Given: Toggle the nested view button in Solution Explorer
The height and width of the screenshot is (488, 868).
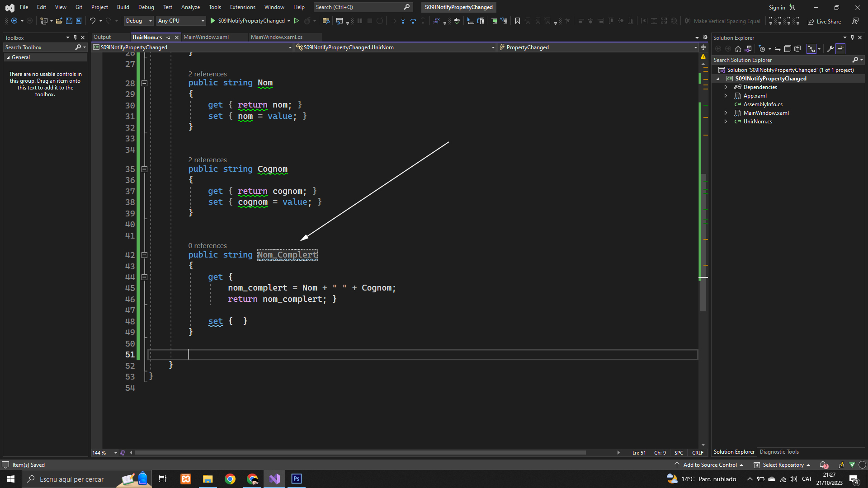Looking at the screenshot, I should [x=812, y=49].
